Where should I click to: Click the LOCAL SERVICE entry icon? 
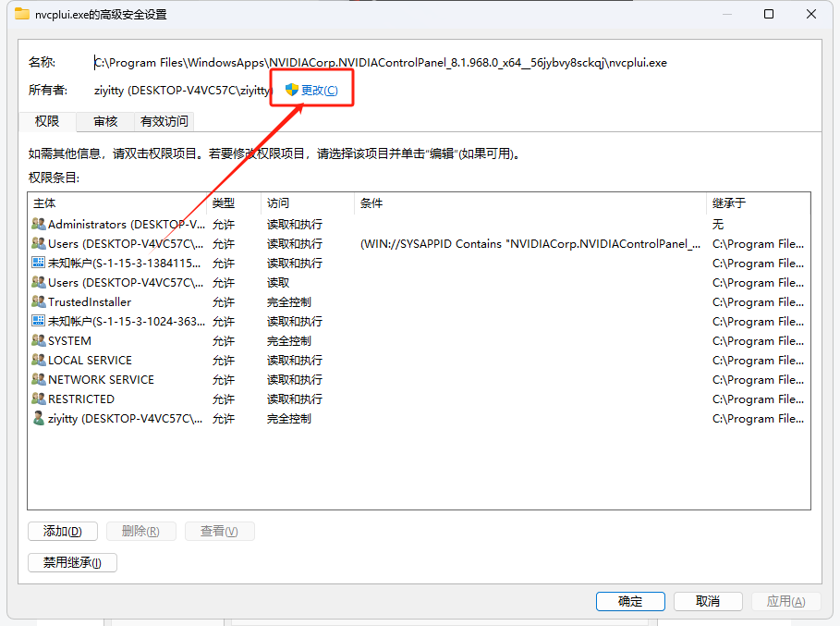pyautogui.click(x=39, y=360)
